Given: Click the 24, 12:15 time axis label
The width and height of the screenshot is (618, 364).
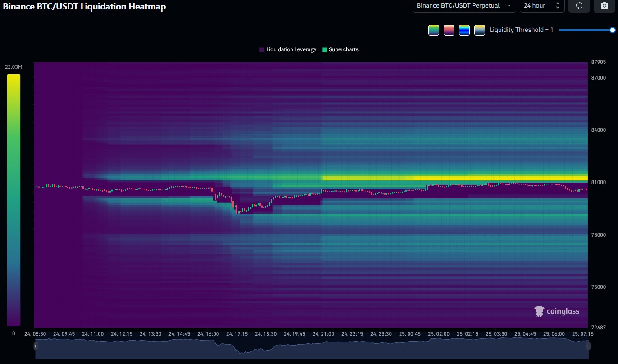Looking at the screenshot, I should tap(122, 334).
